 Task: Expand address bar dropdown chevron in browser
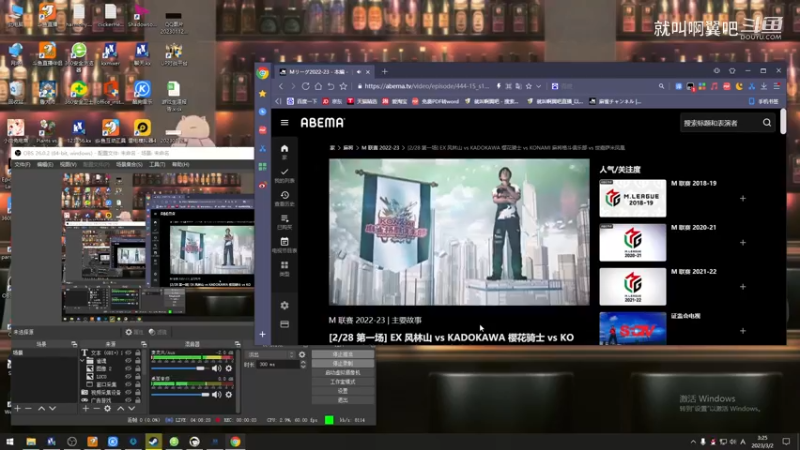(x=538, y=86)
